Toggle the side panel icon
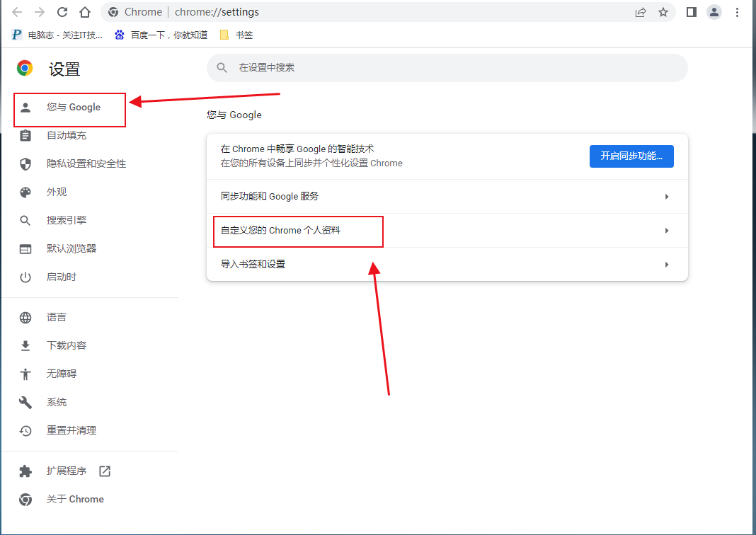This screenshot has width=756, height=535. coord(692,12)
